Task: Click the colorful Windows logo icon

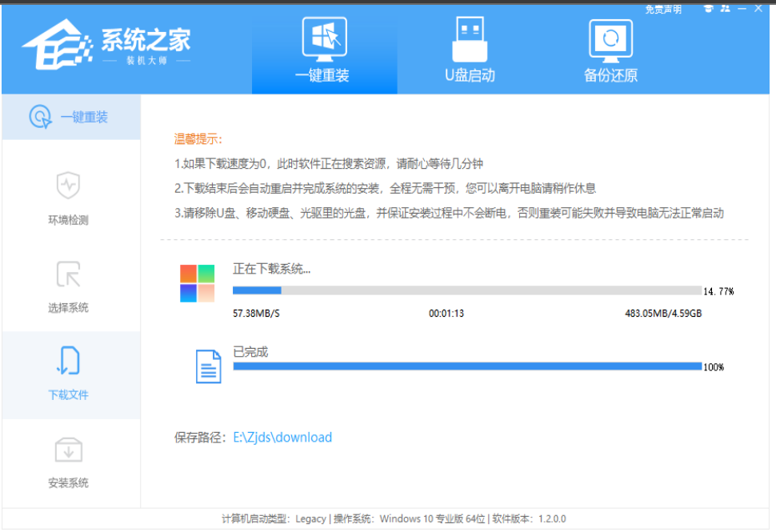Action: (x=197, y=283)
